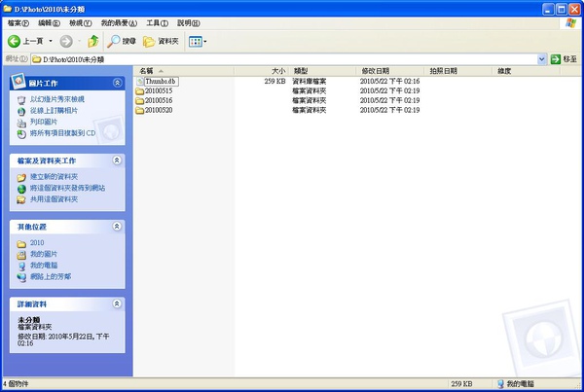
Task: Open the 2010 folder link in other places
Action: tap(37, 243)
